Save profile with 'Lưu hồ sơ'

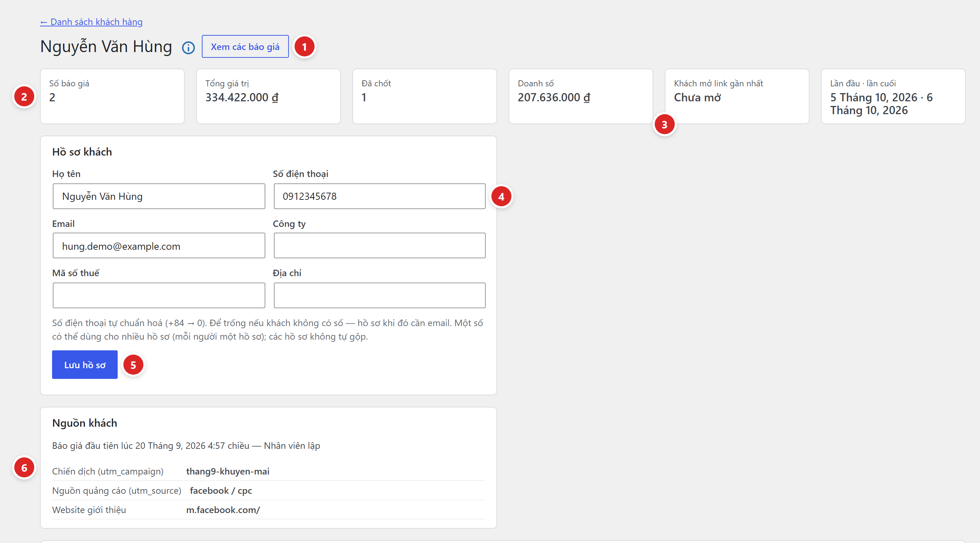pos(85,365)
